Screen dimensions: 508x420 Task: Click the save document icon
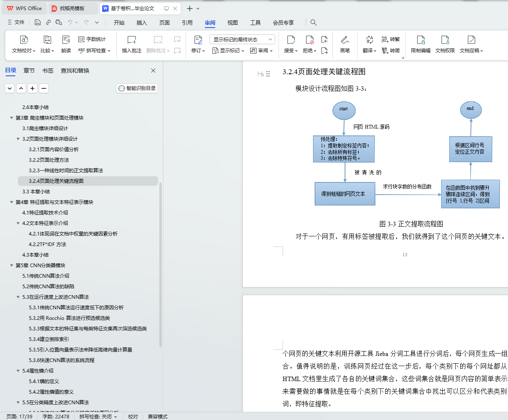(38, 22)
